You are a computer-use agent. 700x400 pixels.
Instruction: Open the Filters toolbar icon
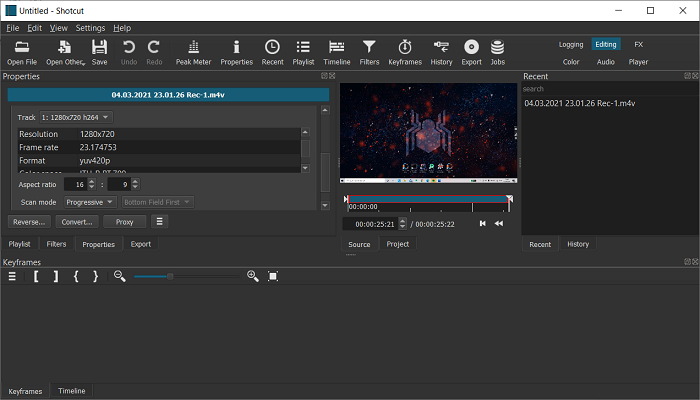369,52
